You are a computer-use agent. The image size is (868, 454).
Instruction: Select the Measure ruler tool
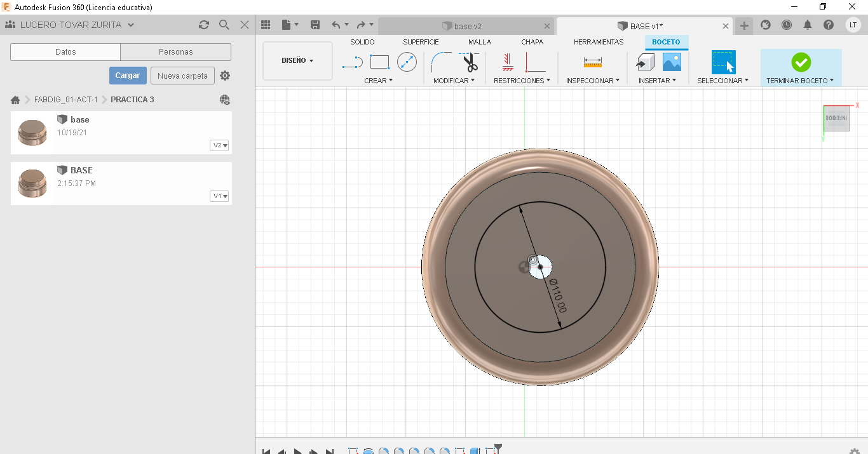coord(593,62)
